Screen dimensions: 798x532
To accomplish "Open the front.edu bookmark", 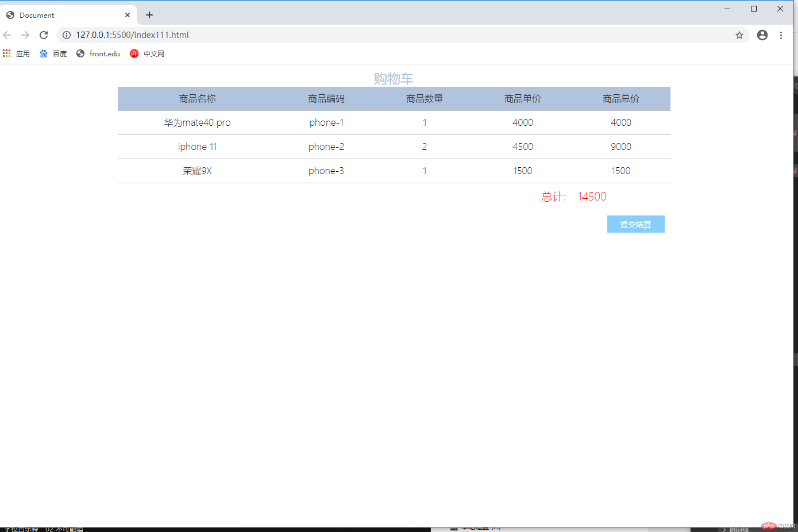I will tap(98, 53).
